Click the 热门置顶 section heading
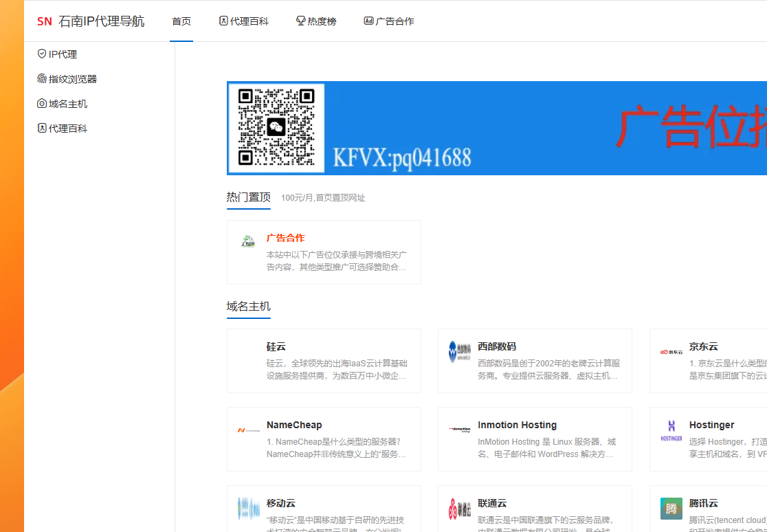767x532 pixels. coord(249,197)
